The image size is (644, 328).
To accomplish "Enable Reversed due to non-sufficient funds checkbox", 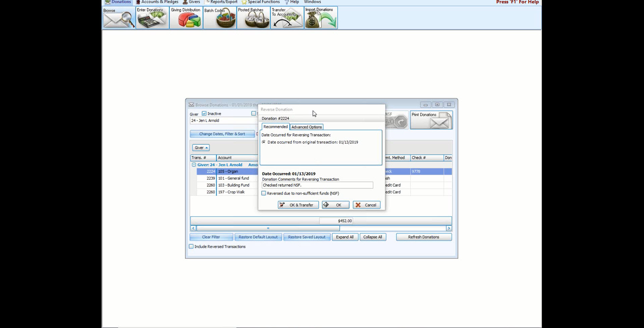I will pos(264,193).
